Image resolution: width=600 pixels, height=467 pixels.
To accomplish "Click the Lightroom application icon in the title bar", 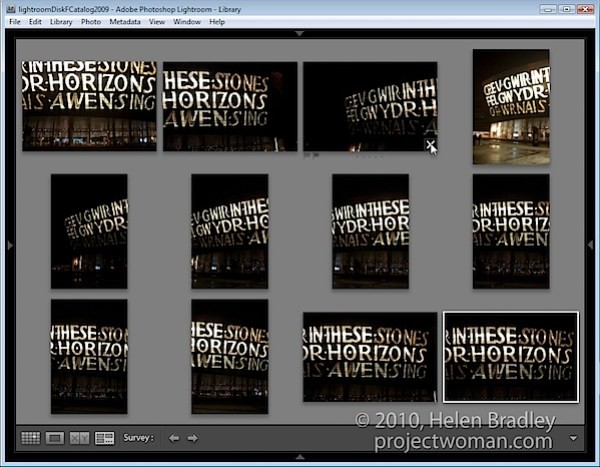I will pos(11,9).
